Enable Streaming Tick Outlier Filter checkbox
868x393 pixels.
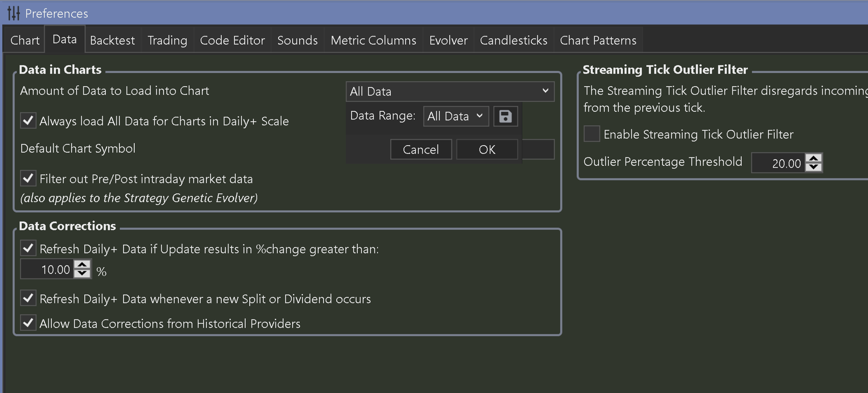click(591, 134)
